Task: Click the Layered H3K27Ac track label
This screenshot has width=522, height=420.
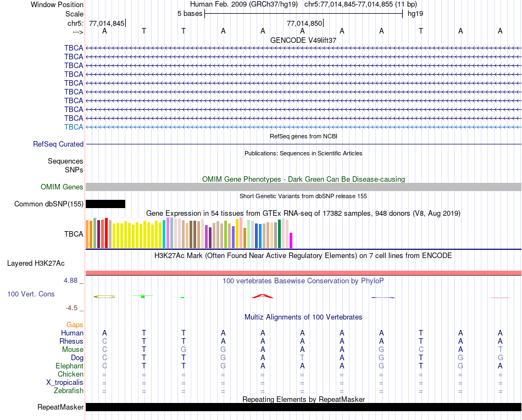Action: point(36,264)
